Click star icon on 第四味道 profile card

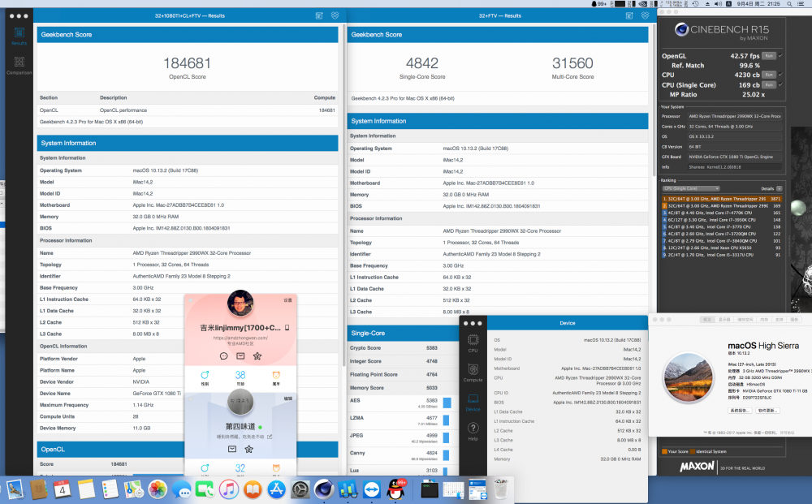click(x=249, y=449)
